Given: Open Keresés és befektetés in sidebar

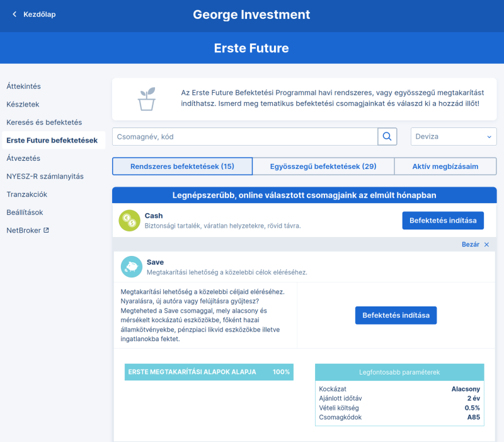Looking at the screenshot, I should click(44, 122).
